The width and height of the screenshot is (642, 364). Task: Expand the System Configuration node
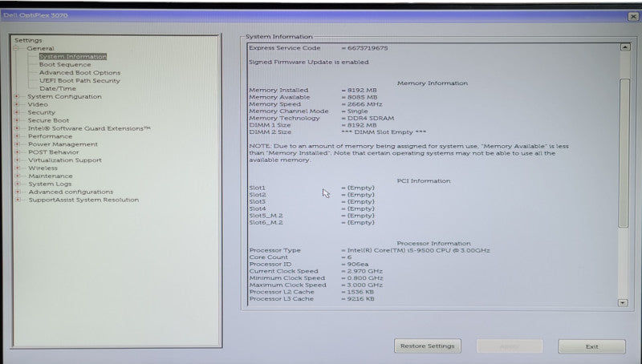tap(17, 96)
